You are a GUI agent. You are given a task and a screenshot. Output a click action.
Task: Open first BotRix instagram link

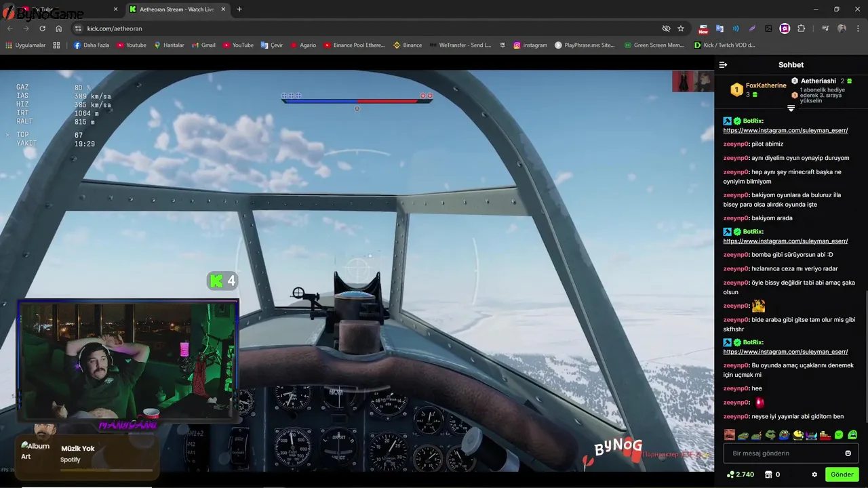(x=785, y=130)
